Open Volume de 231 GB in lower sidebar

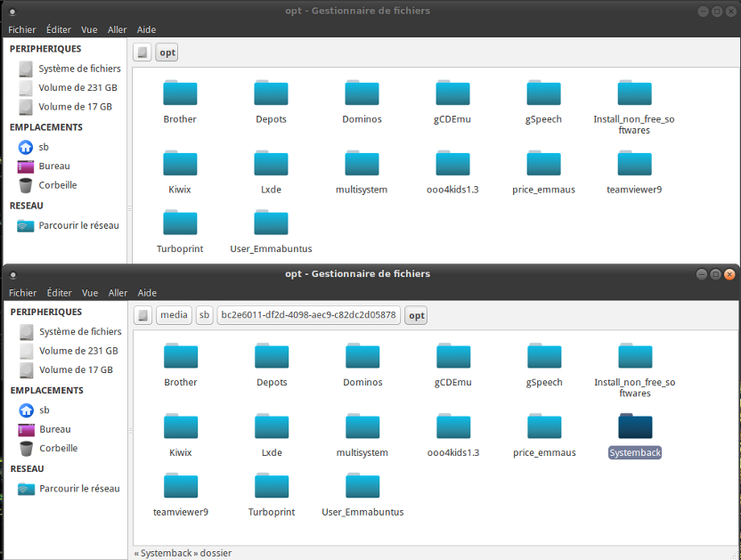point(70,351)
